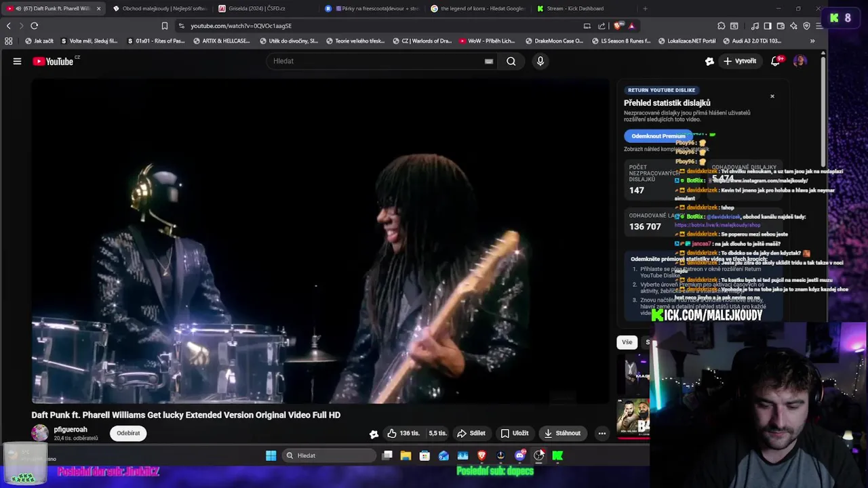Open Outlook from taskbar

(443, 455)
